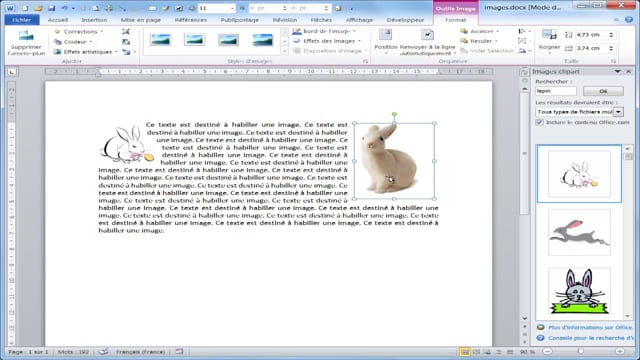
Task: Open the Effets des images dropdown
Action: point(327,41)
